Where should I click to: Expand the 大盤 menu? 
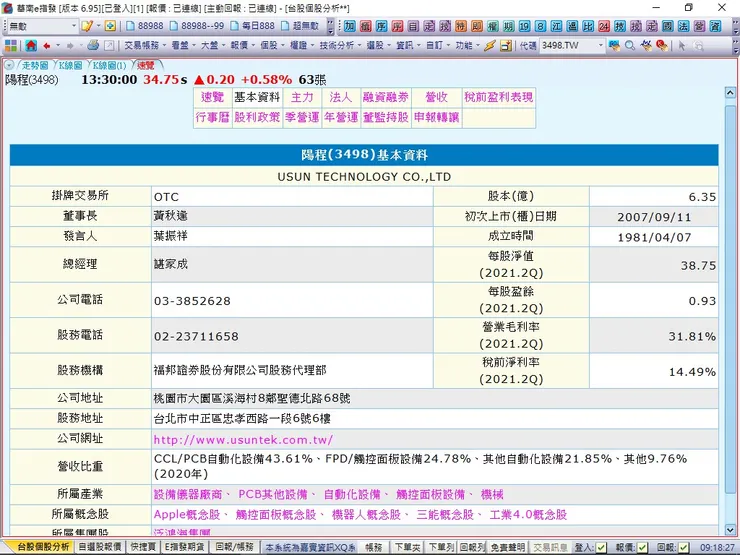pos(212,45)
